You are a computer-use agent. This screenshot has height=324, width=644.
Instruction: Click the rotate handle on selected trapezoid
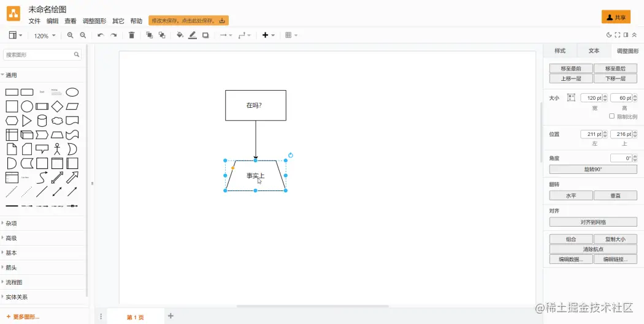291,155
